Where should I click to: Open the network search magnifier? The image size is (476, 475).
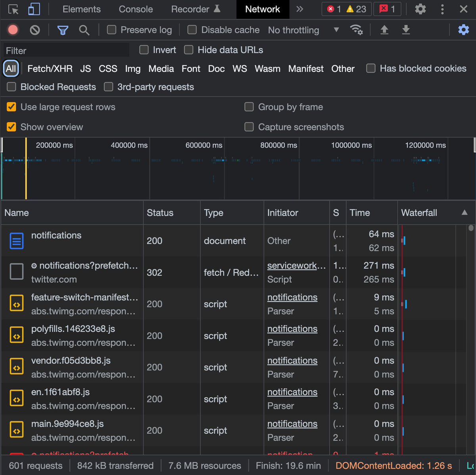pyautogui.click(x=84, y=30)
